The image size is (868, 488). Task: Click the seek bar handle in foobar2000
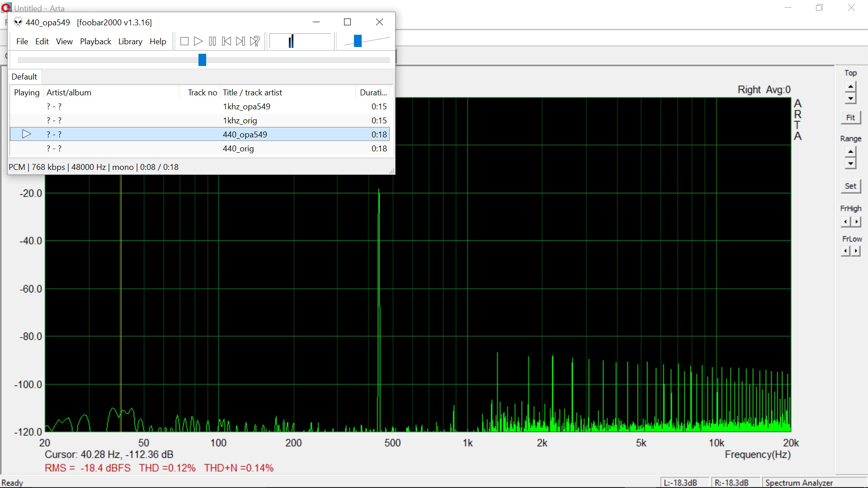[x=202, y=60]
